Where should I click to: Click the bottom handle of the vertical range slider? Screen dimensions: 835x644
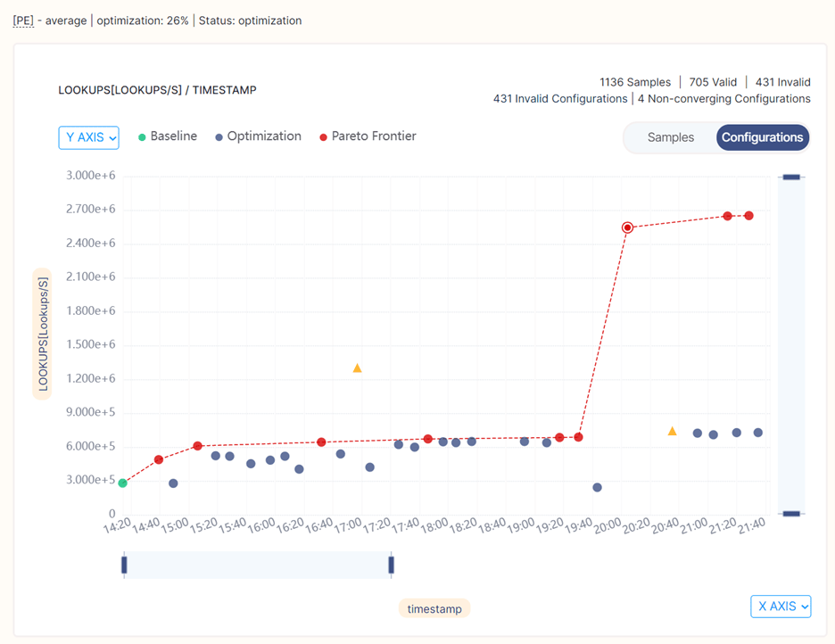791,514
